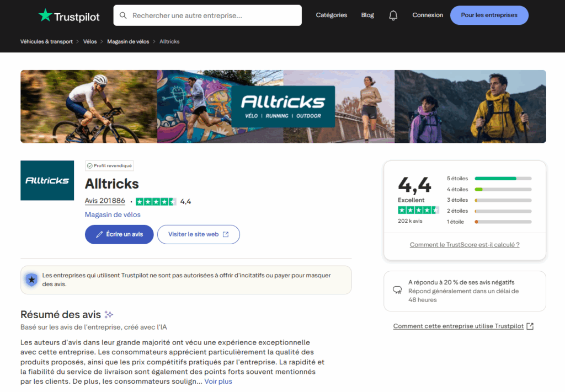This screenshot has height=392, width=565.
Task: Click the AI sparkle icon beside Résumé des avis
Action: click(x=109, y=315)
